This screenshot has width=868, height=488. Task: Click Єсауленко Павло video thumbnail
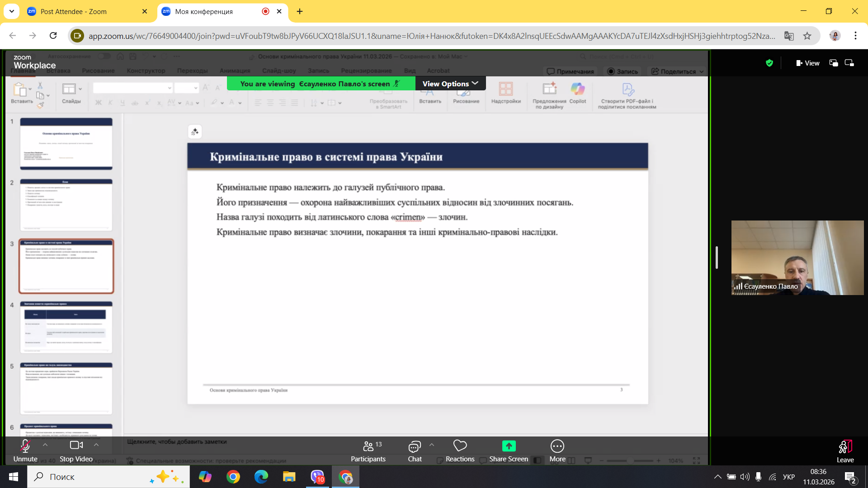click(x=797, y=258)
